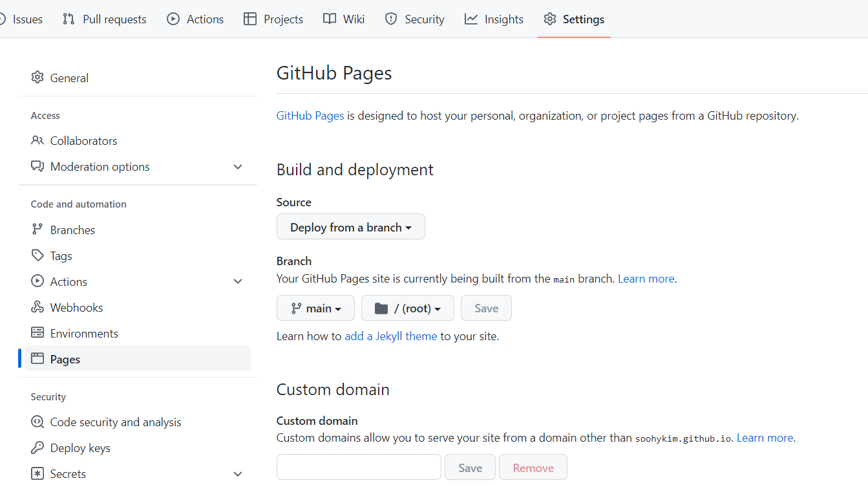Click Learn more after the main branch sentence
Viewport: 868px width, 485px height.
(x=646, y=279)
